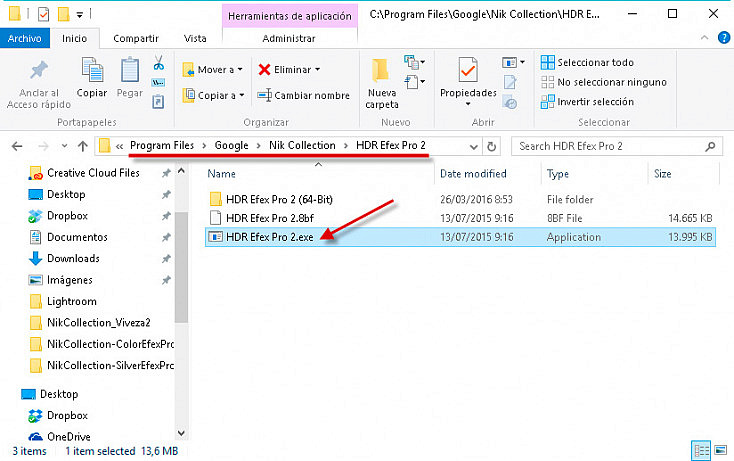Switch to Large icons view in status bar
The height and width of the screenshot is (461, 734).
[x=720, y=451]
